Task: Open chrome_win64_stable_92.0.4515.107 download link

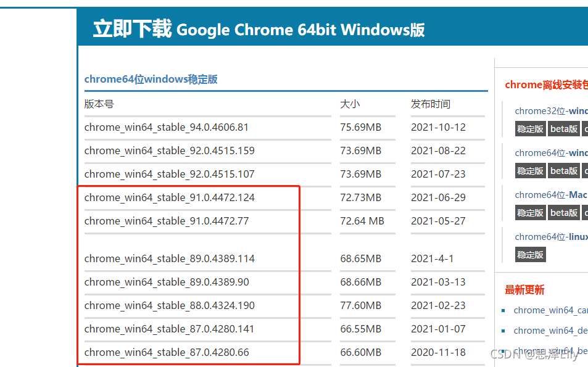Action: pos(169,175)
